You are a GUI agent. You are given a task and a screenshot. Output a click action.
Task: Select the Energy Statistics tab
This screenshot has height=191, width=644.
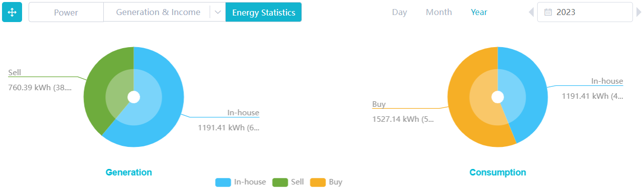pos(263,12)
